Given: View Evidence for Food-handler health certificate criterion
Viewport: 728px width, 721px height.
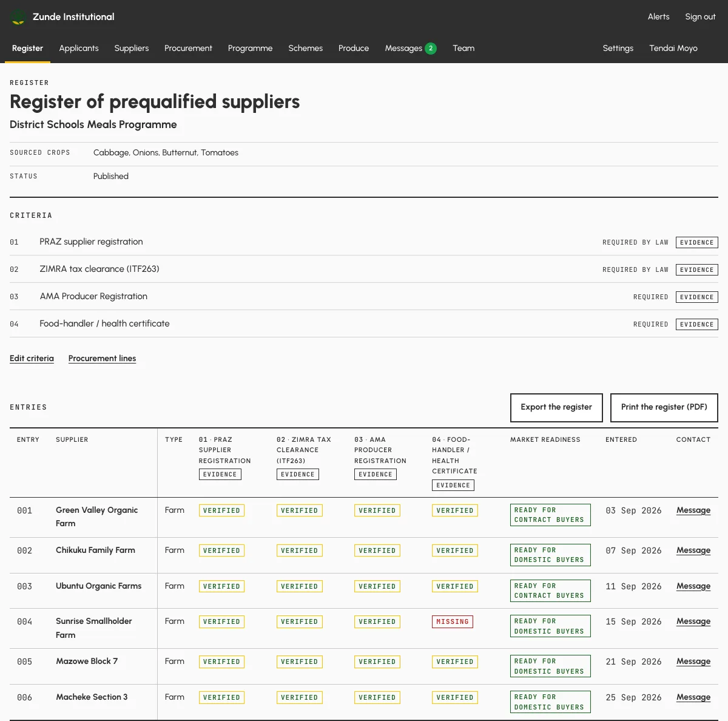Looking at the screenshot, I should point(697,324).
